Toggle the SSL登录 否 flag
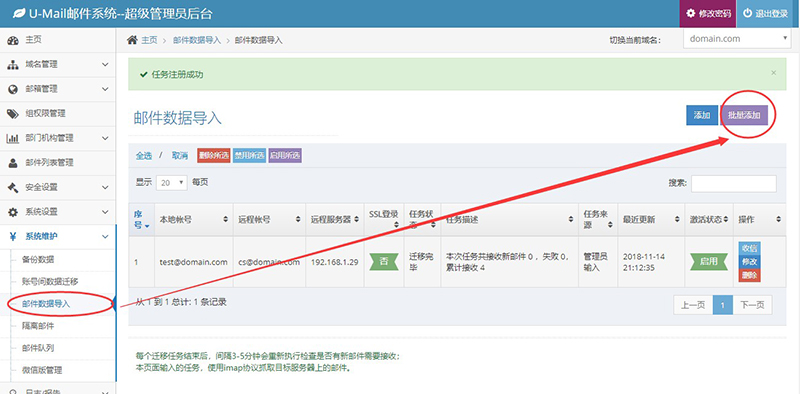This screenshot has width=800, height=394. coord(384,261)
